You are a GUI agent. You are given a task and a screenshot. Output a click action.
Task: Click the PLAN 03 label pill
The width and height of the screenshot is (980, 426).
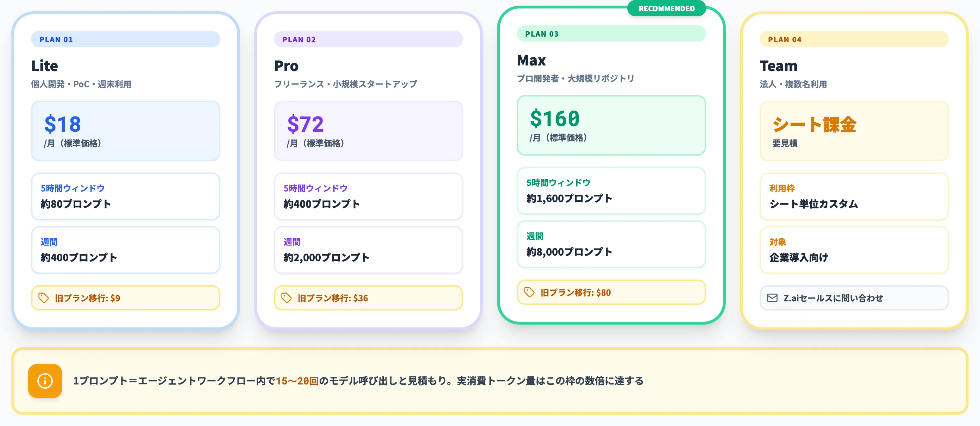click(611, 33)
